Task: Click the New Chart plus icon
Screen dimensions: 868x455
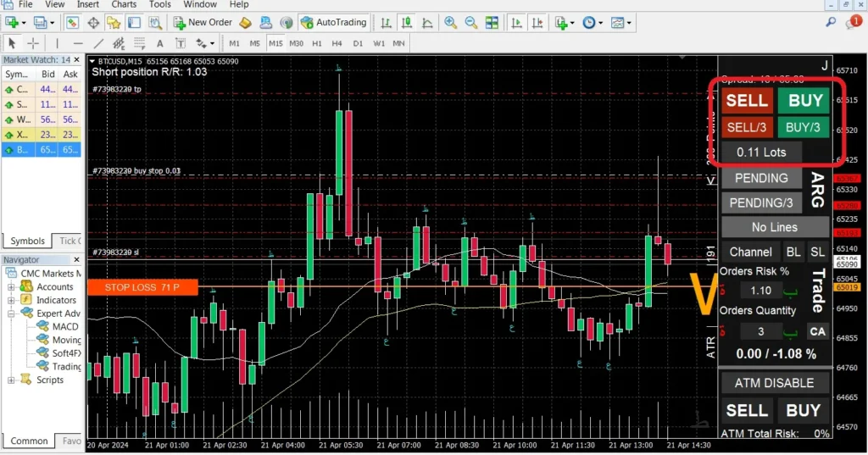Action: click(11, 23)
